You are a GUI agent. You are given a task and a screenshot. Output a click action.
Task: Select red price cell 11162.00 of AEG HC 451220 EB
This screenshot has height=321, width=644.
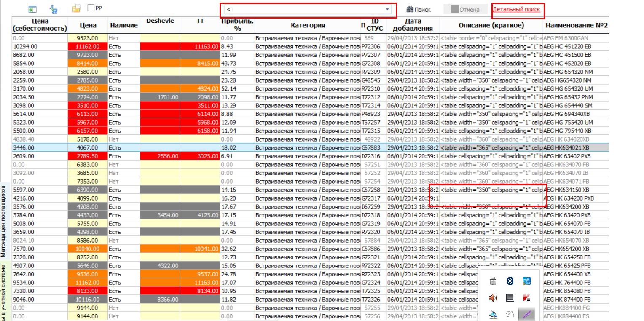(x=88, y=47)
